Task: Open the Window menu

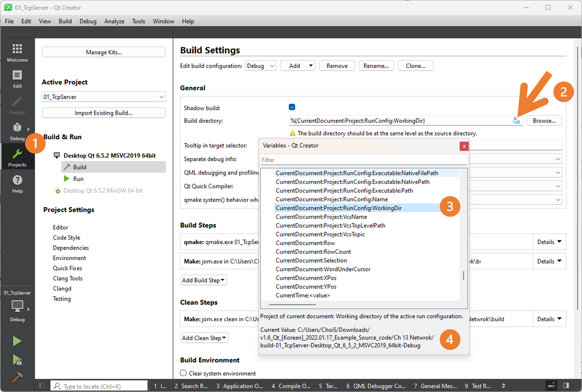Action: click(x=163, y=21)
